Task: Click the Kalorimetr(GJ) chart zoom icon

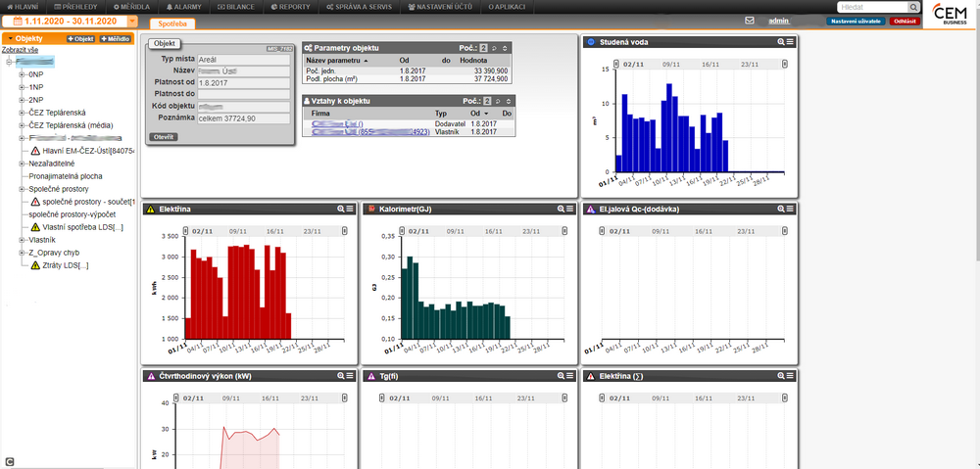Action: [561, 210]
